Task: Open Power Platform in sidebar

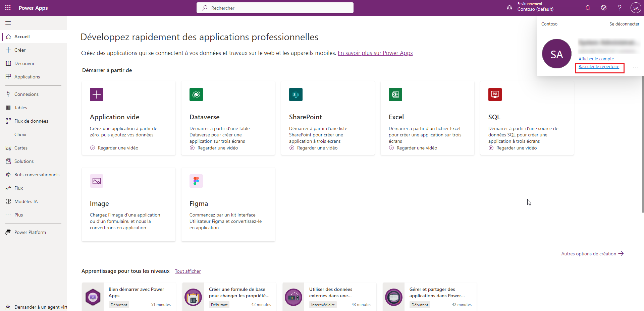Action: tap(34, 232)
